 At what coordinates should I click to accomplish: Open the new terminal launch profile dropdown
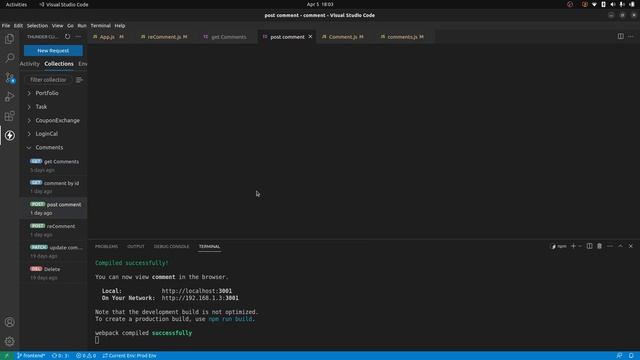point(580,246)
